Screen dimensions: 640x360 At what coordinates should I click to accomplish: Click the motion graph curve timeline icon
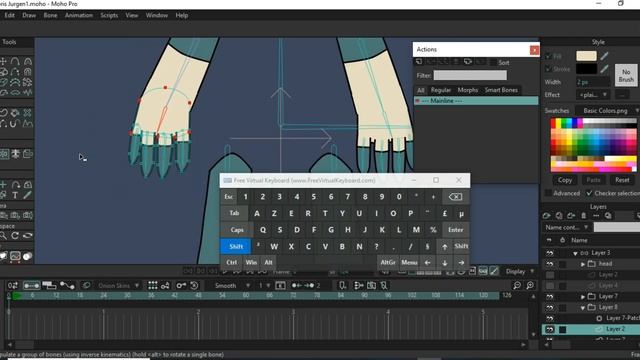pyautogui.click(x=67, y=285)
